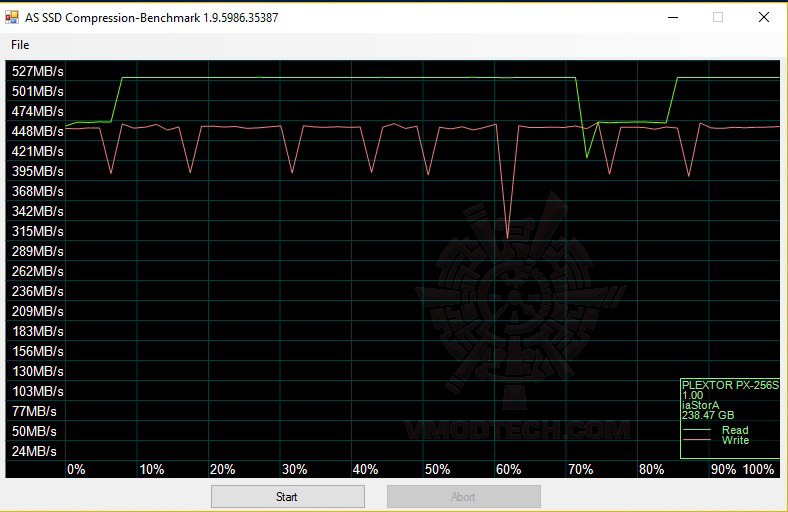This screenshot has width=788, height=512.
Task: Click the 50MB/s axis label
Action: pyautogui.click(x=34, y=432)
